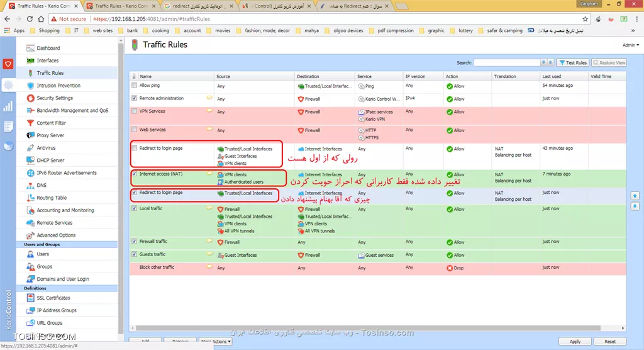Open Security Settings section
This screenshot has height=350, width=644.
point(55,98)
